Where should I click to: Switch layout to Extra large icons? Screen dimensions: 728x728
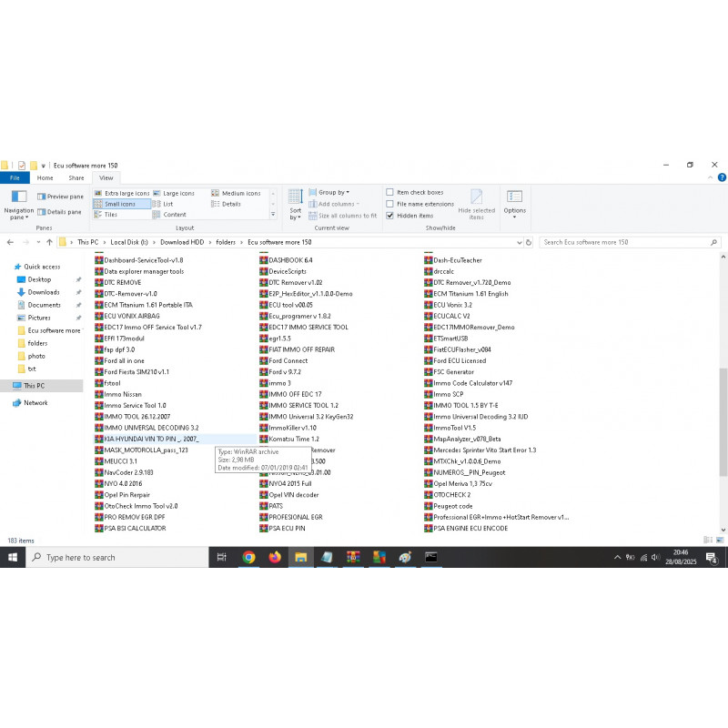coord(122,193)
